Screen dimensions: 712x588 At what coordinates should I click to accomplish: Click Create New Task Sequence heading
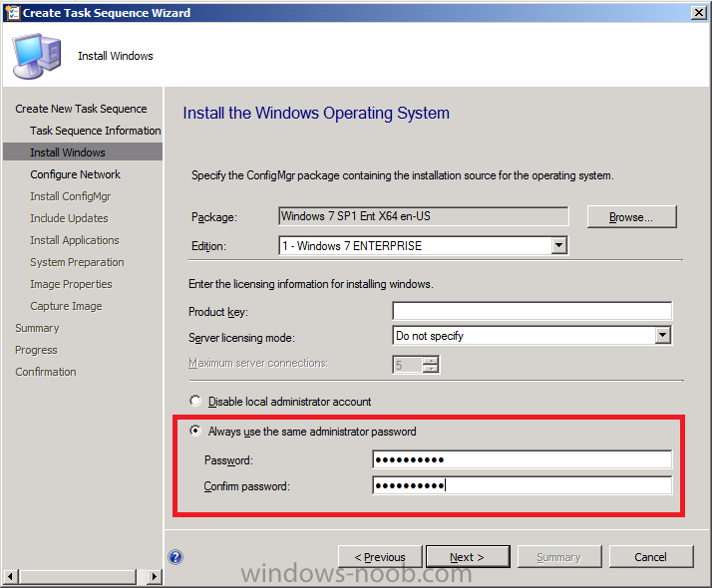tap(81, 109)
